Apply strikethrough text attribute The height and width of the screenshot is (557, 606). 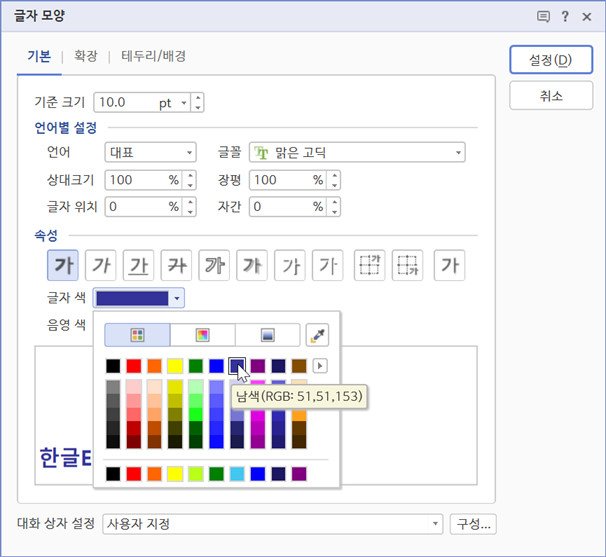[x=176, y=265]
